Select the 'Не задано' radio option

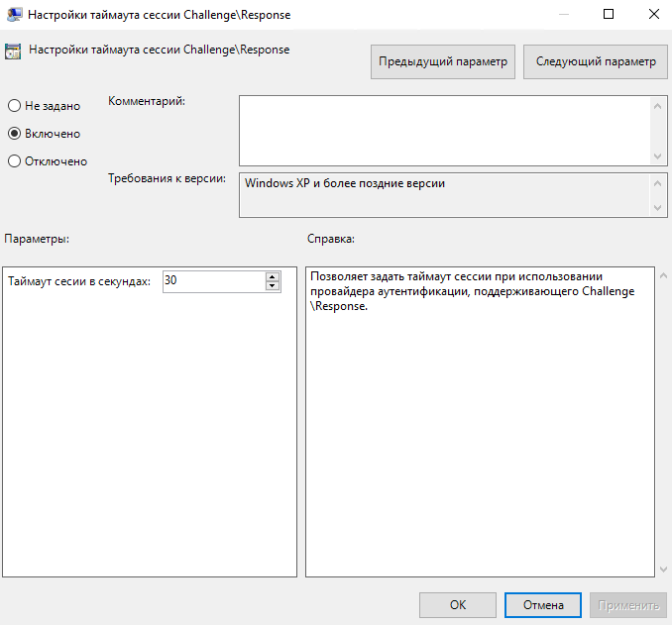pyautogui.click(x=14, y=106)
